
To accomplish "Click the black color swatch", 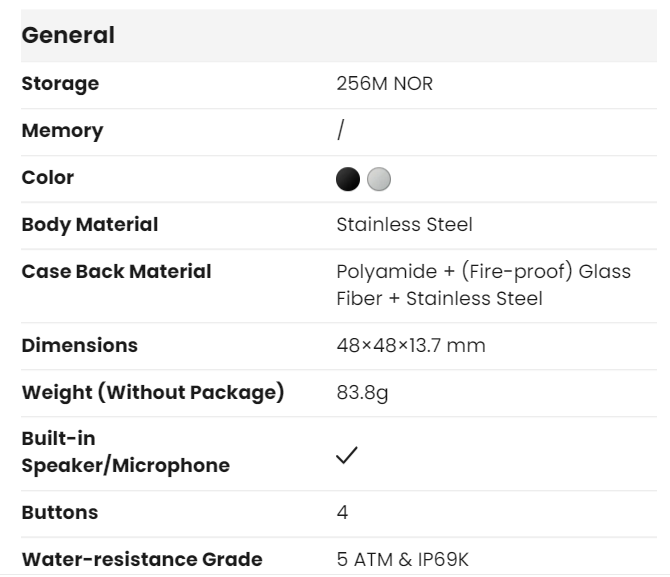I will [348, 178].
